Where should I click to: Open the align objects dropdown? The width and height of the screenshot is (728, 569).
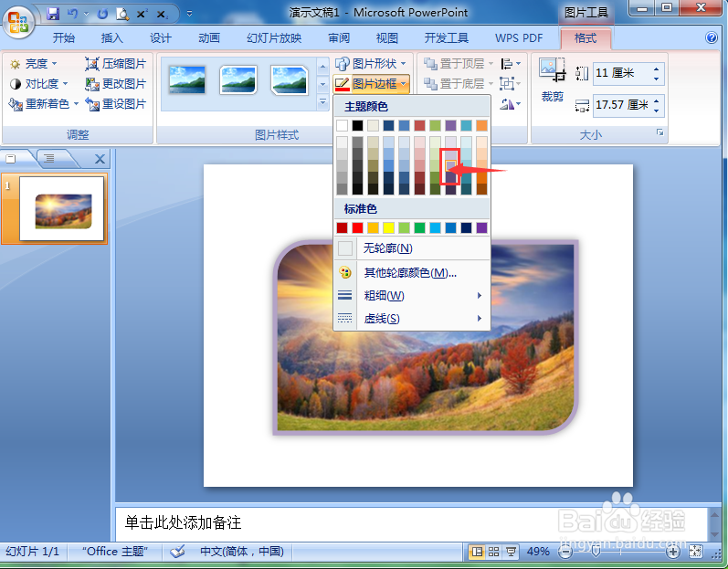511,64
